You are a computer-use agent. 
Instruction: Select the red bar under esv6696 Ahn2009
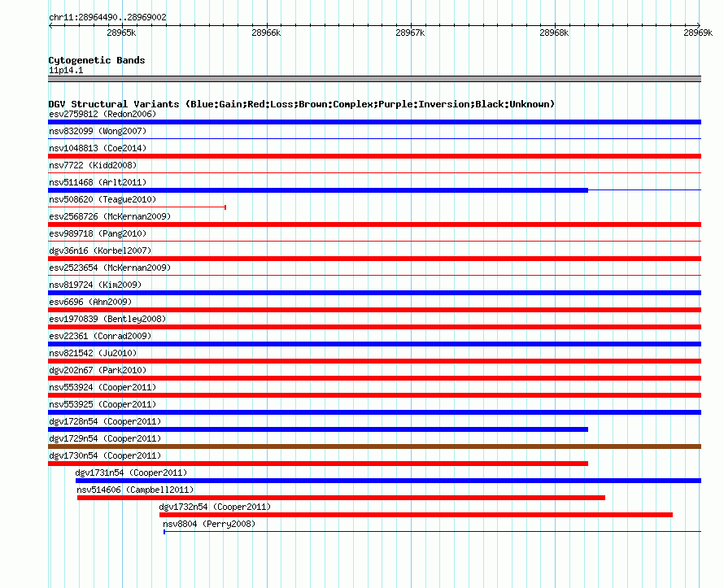point(374,310)
